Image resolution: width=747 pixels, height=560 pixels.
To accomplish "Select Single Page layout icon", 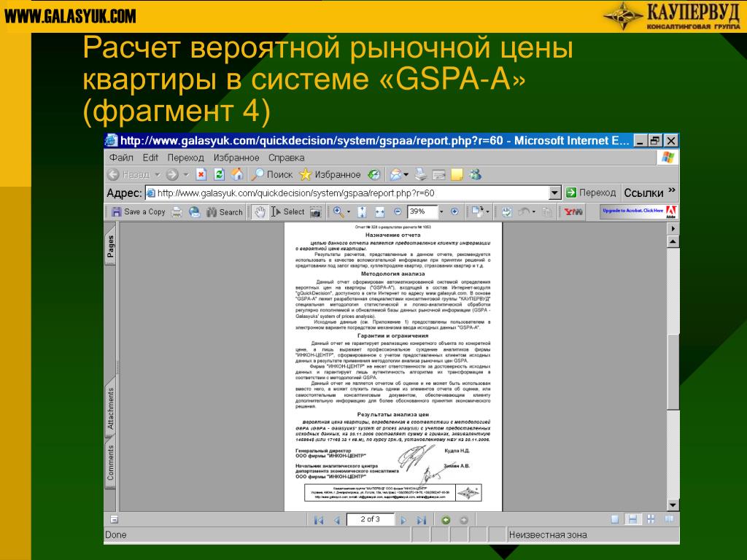I will [614, 519].
